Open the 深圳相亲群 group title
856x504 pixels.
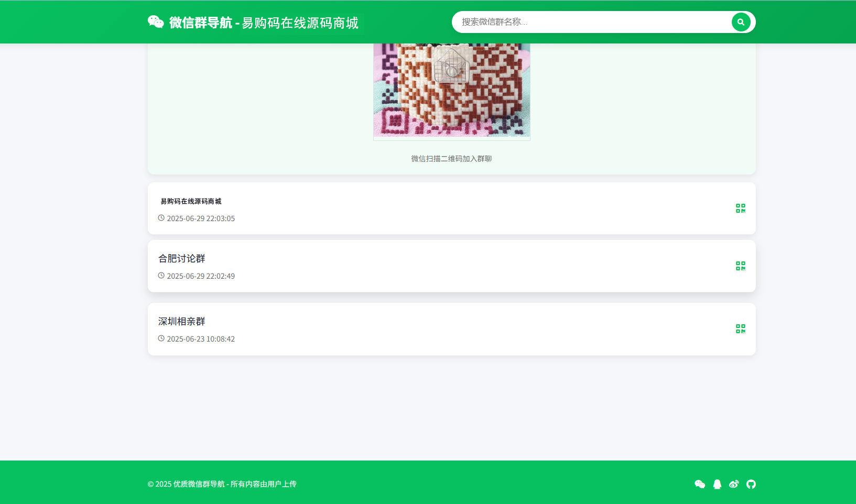[x=182, y=322]
